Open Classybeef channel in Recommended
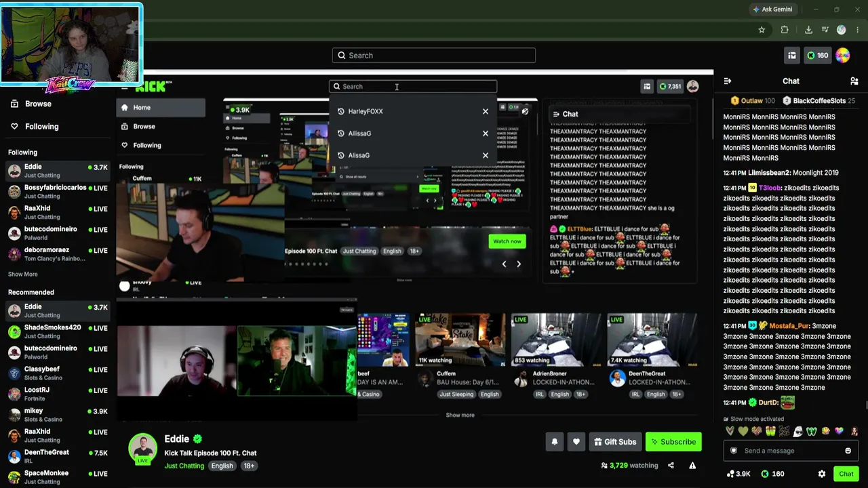 pos(58,373)
